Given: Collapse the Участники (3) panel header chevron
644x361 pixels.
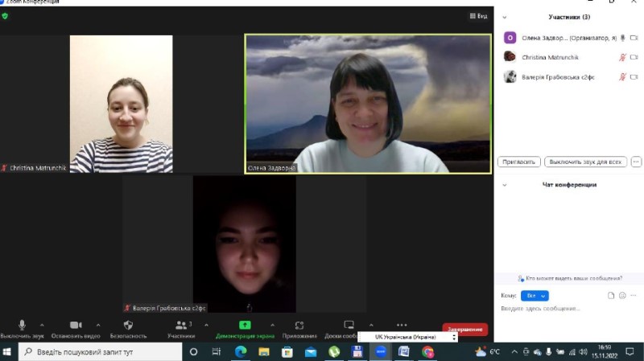Looking at the screenshot, I should click(505, 17).
